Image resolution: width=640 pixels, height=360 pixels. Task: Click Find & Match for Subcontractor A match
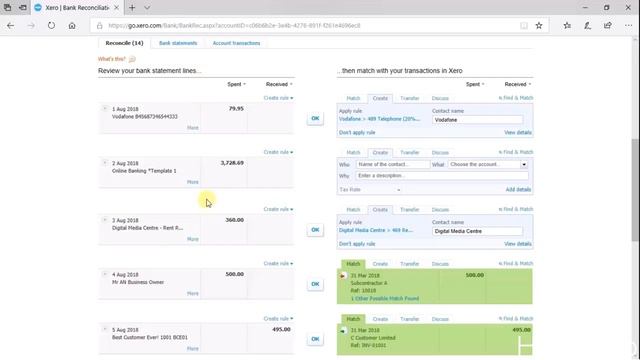516,264
